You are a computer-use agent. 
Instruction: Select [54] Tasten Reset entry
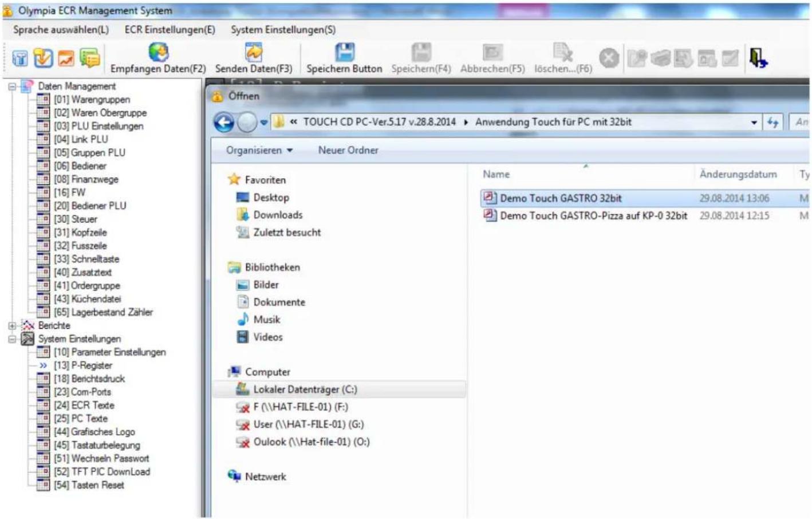(x=89, y=485)
